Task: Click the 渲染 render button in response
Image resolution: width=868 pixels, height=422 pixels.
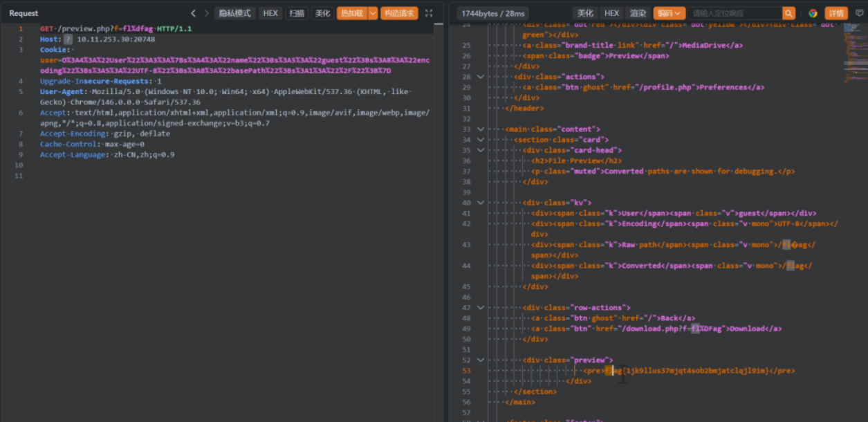Action: tap(638, 13)
